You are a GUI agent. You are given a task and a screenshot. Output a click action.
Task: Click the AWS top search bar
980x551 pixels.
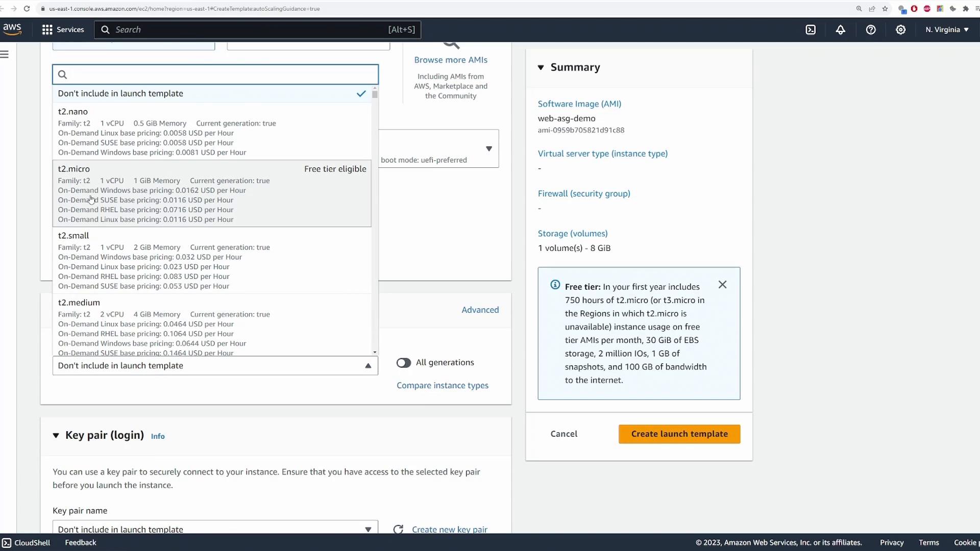(x=257, y=30)
